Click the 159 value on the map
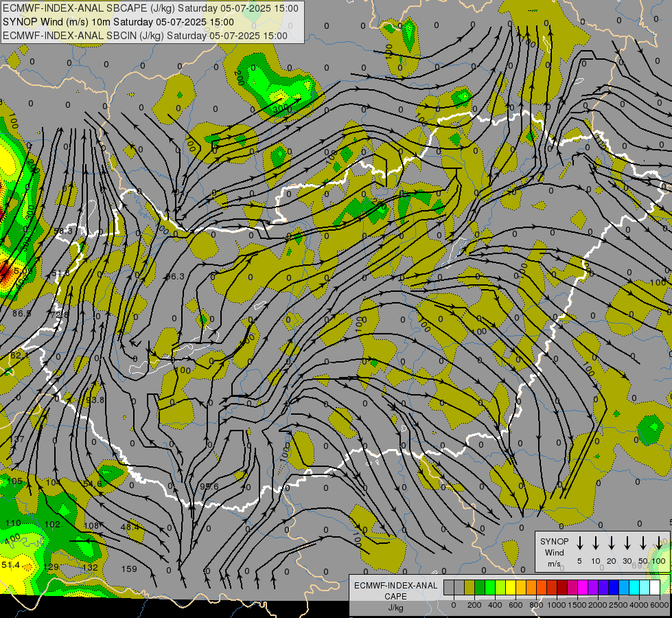Screen dimensions: 672x618 coord(129,569)
